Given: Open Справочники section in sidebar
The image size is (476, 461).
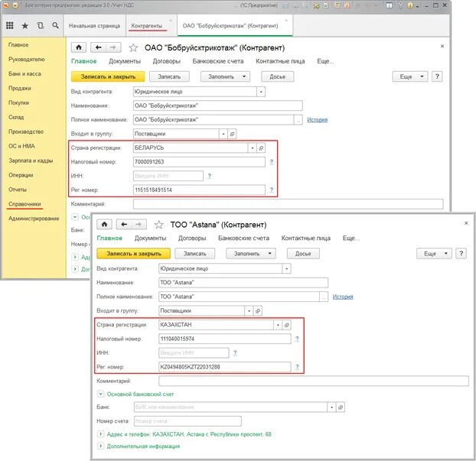Looking at the screenshot, I should (24, 204).
